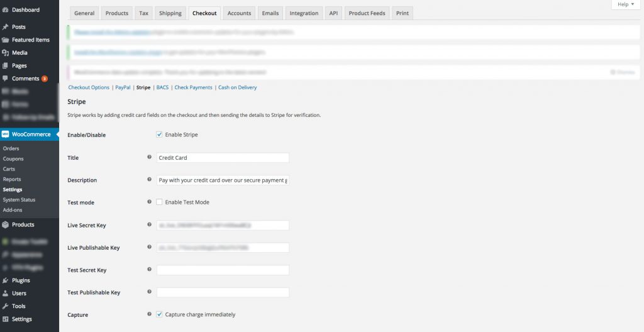Open the Emails tab

[x=270, y=13]
